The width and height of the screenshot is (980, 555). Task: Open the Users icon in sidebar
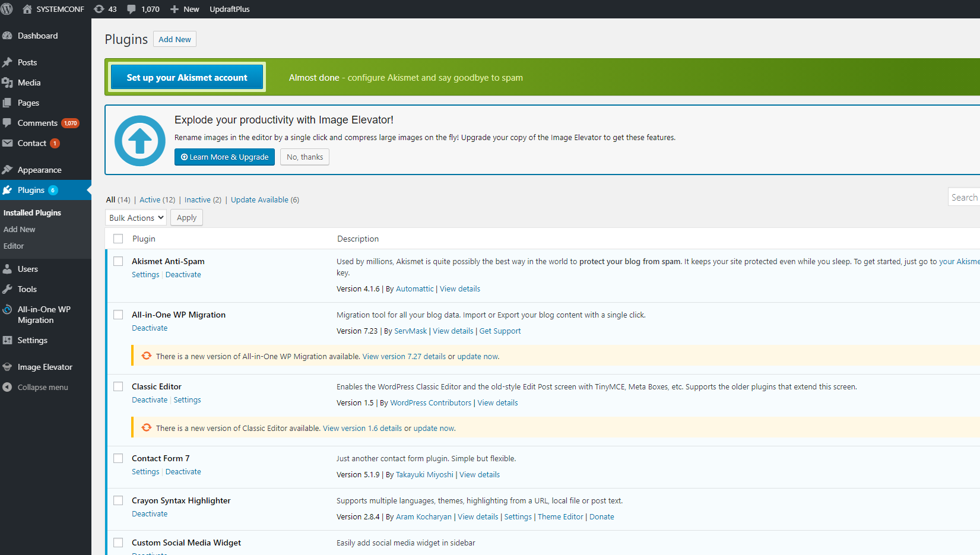click(x=7, y=269)
